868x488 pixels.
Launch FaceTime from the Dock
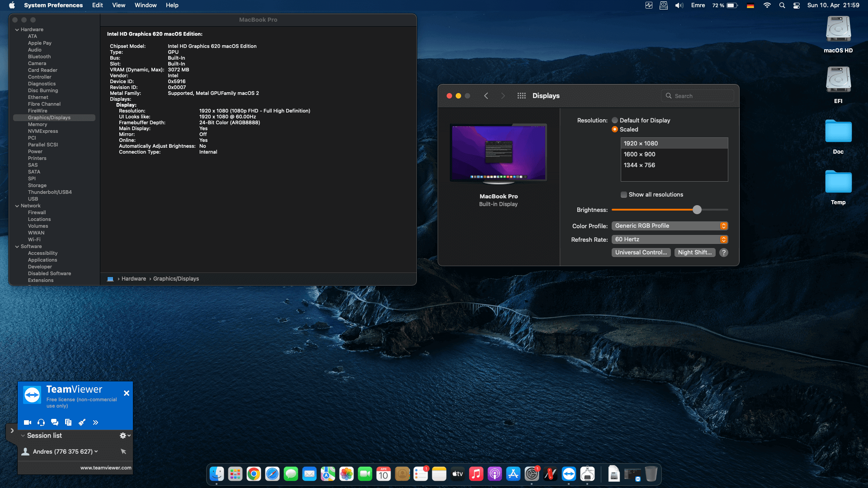point(365,474)
